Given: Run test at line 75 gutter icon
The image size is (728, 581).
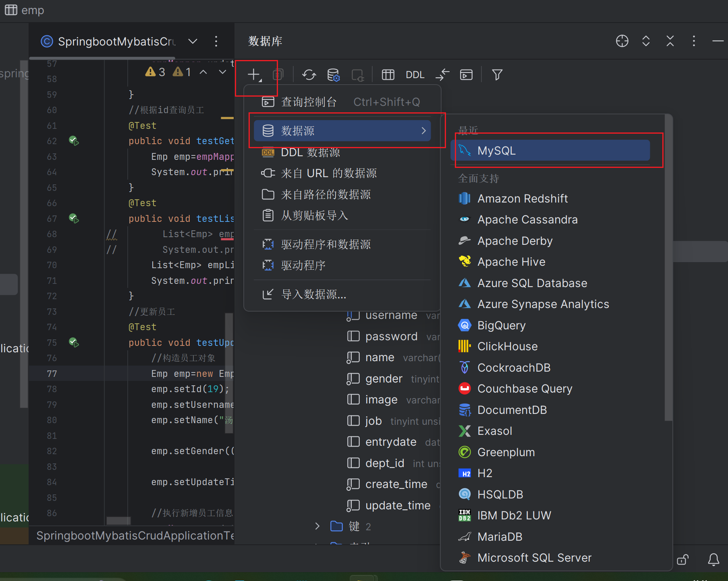Looking at the screenshot, I should (74, 342).
